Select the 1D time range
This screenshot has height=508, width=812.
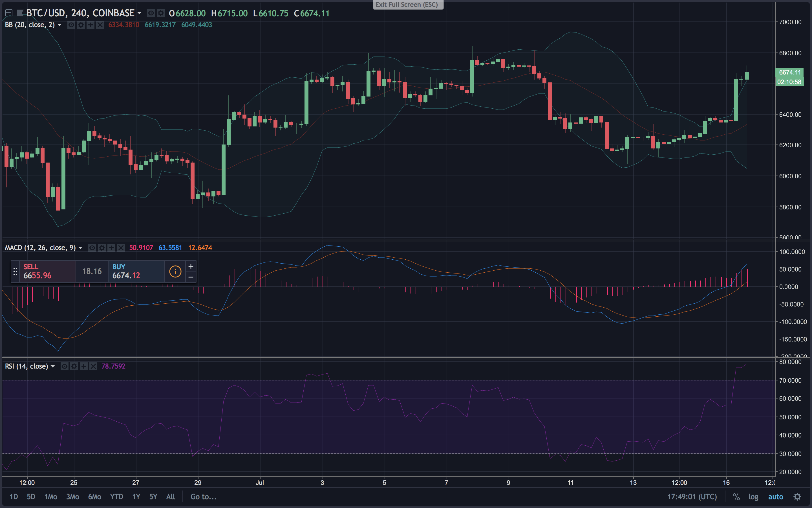(x=14, y=497)
